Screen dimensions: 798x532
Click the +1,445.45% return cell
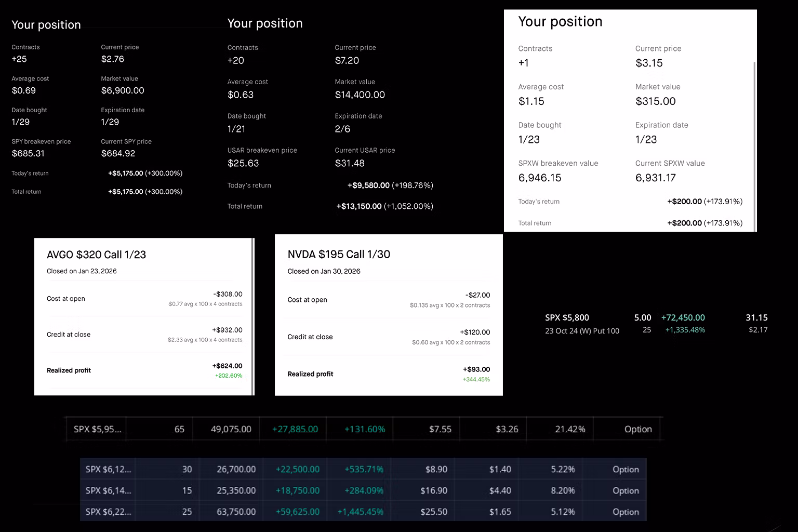click(x=360, y=512)
